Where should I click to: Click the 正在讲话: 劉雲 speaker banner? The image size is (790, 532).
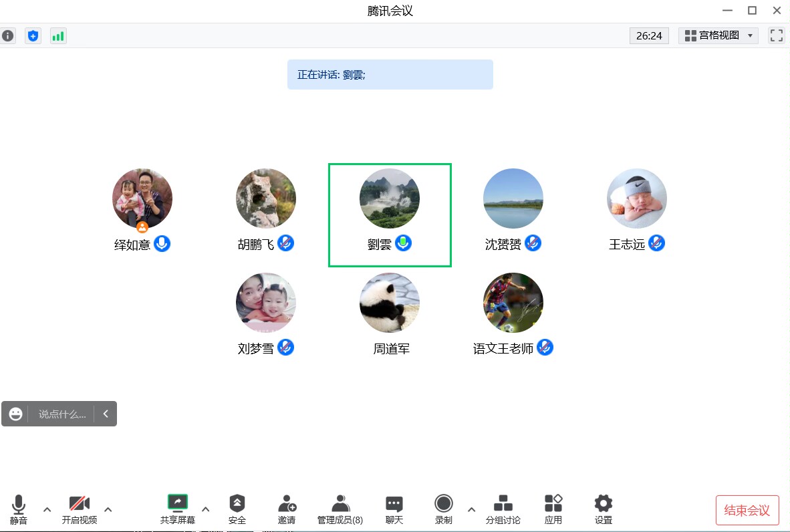390,75
